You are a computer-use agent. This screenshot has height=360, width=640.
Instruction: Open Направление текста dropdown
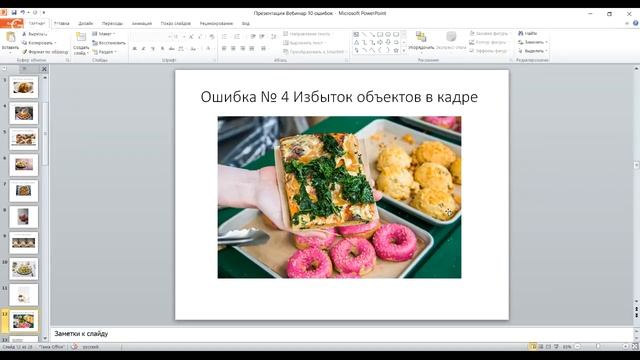(x=308, y=34)
